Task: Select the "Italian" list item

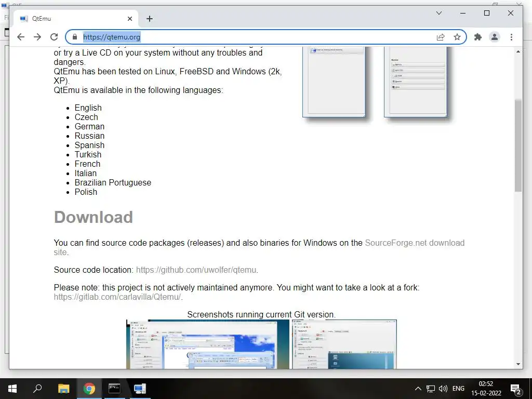Action: tap(86, 173)
